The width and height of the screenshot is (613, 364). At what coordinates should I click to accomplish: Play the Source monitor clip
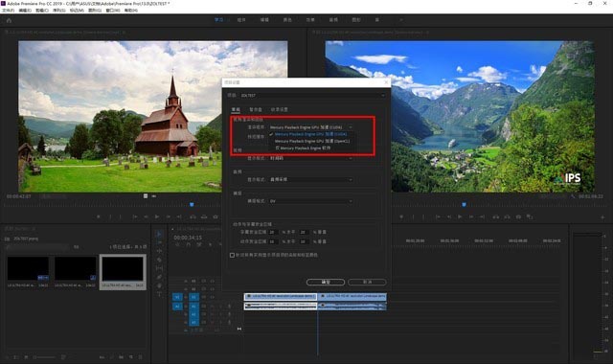(x=157, y=216)
